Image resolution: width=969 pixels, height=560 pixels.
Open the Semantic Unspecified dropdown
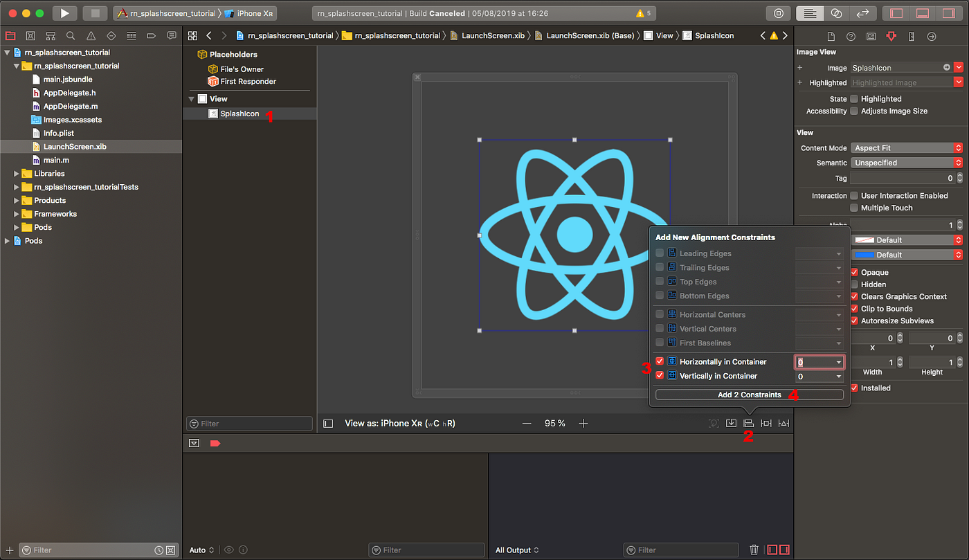point(906,162)
